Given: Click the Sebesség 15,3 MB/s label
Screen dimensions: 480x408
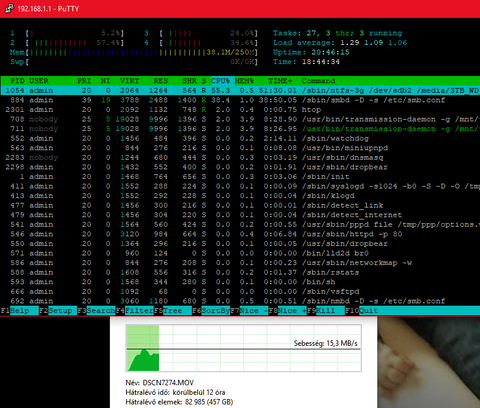Looking at the screenshot, I should (x=325, y=343).
